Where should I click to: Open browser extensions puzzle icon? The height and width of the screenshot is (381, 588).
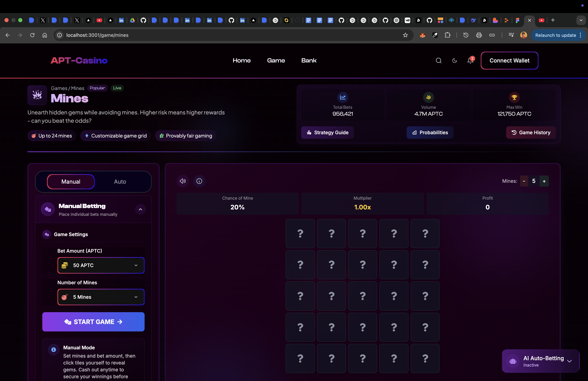(447, 35)
